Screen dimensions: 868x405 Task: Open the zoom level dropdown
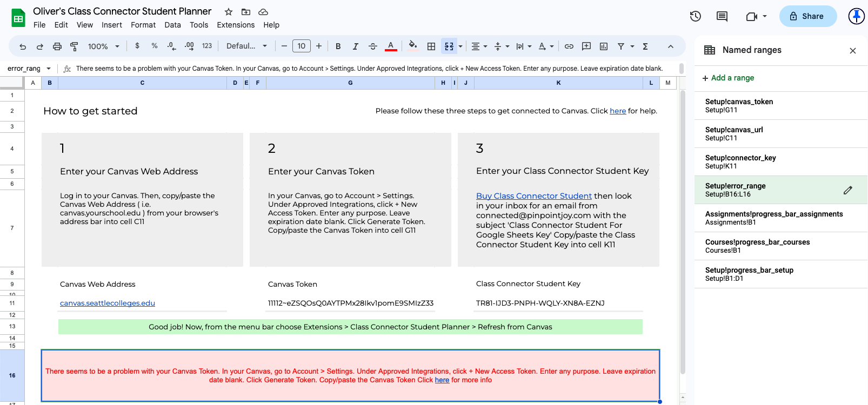pyautogui.click(x=104, y=46)
